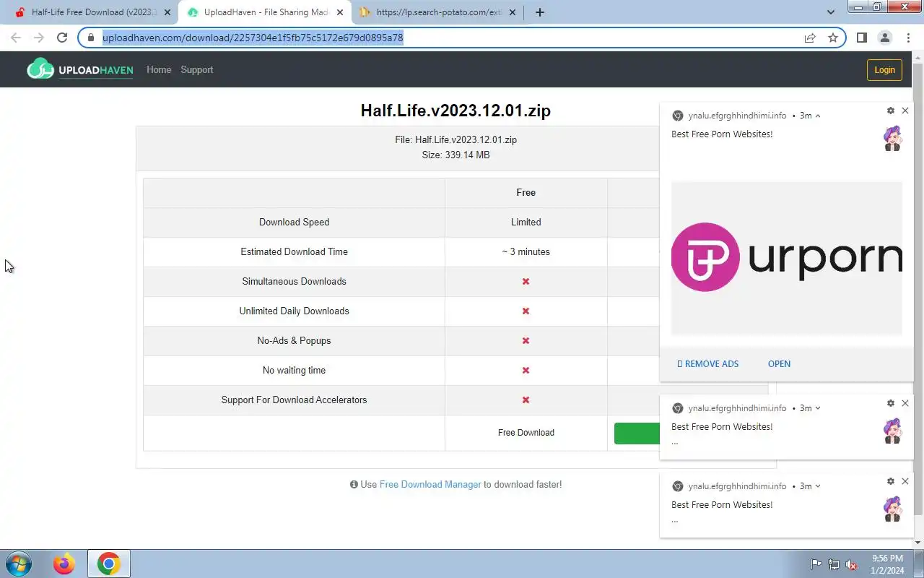Open the Action Center flag tray icon
The width and height of the screenshot is (924, 578).
(x=816, y=564)
